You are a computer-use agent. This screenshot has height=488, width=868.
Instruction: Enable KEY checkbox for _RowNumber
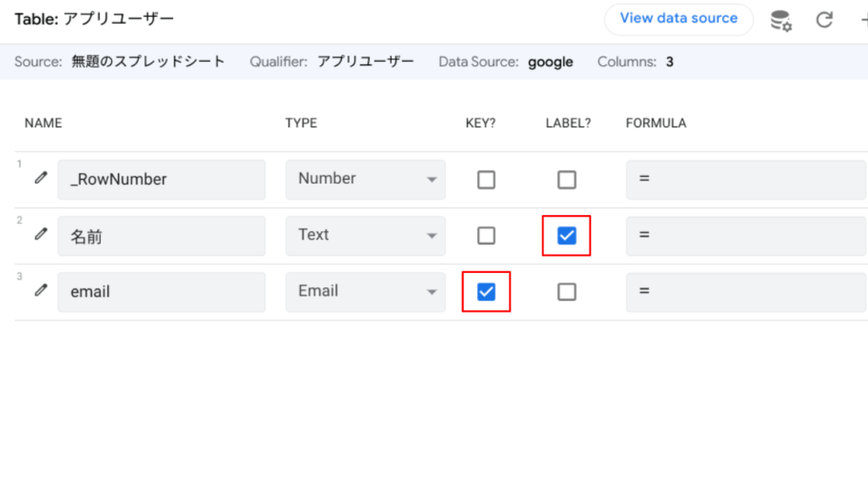[486, 180]
